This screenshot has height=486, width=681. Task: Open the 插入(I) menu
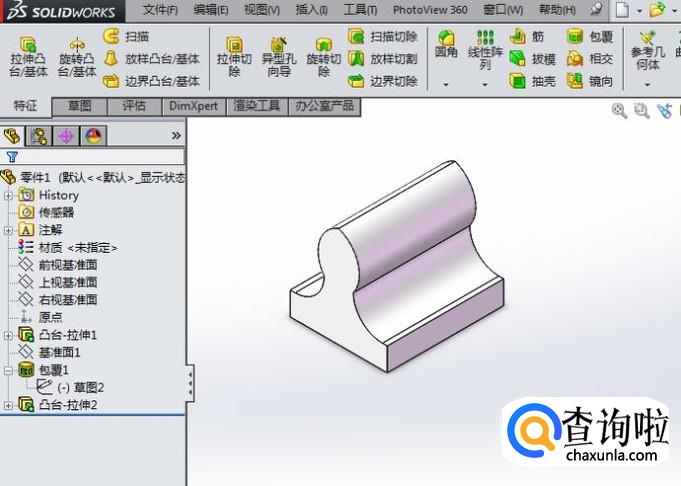[311, 10]
